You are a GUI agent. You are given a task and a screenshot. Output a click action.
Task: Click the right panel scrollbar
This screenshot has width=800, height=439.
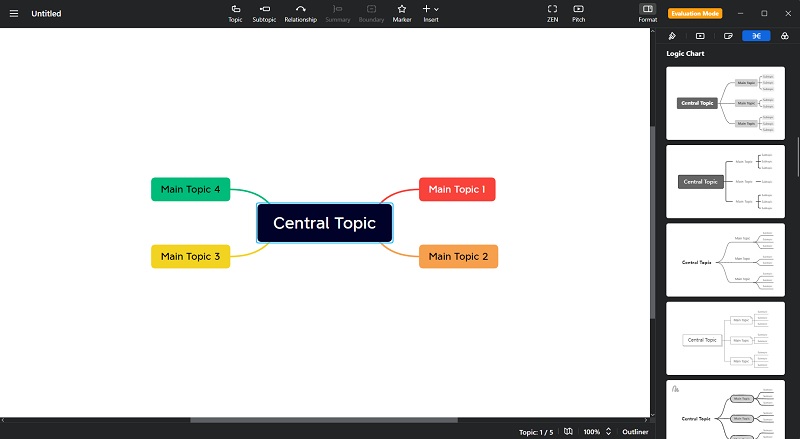(798, 157)
